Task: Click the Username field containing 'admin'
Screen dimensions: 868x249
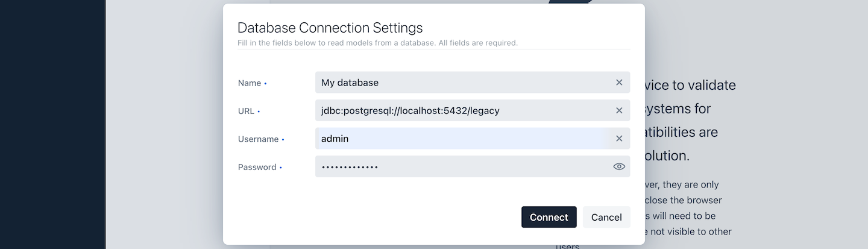Action: 458,139
